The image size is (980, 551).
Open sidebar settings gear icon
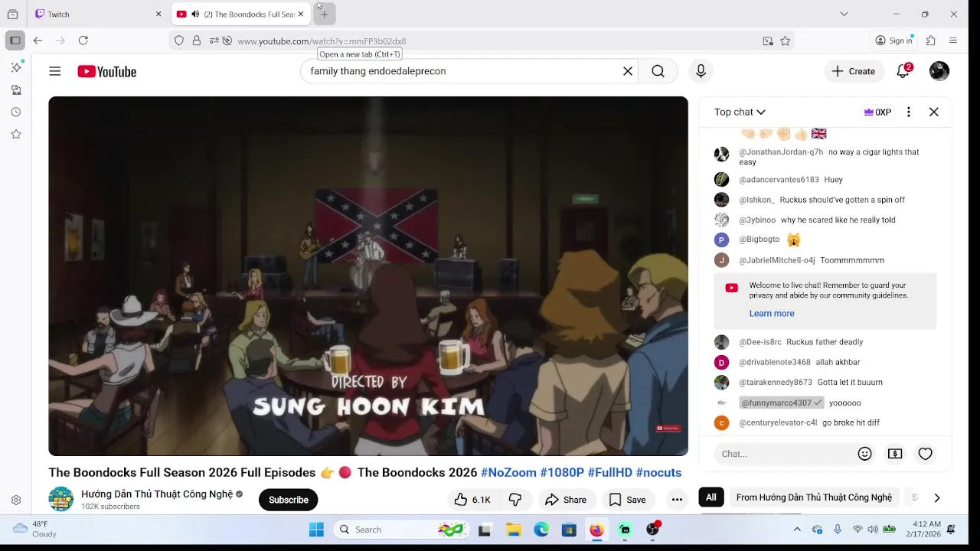pos(16,500)
